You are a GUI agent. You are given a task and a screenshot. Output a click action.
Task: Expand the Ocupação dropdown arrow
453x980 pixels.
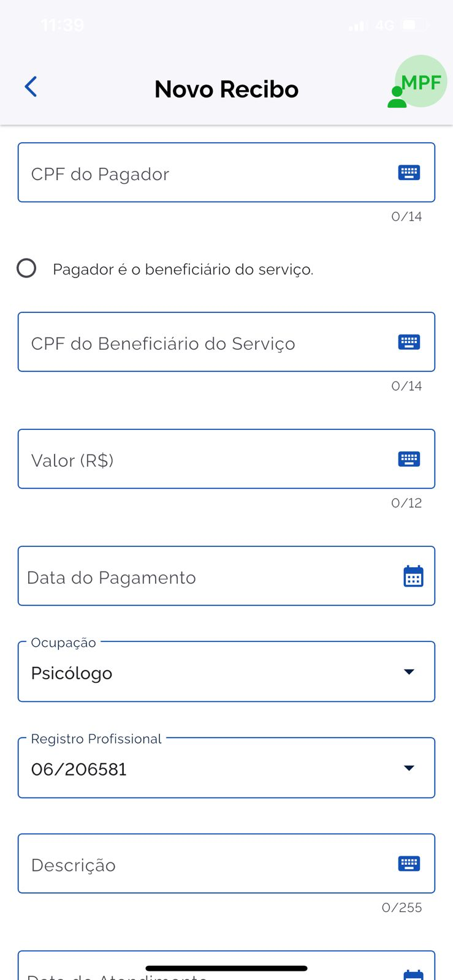click(409, 672)
